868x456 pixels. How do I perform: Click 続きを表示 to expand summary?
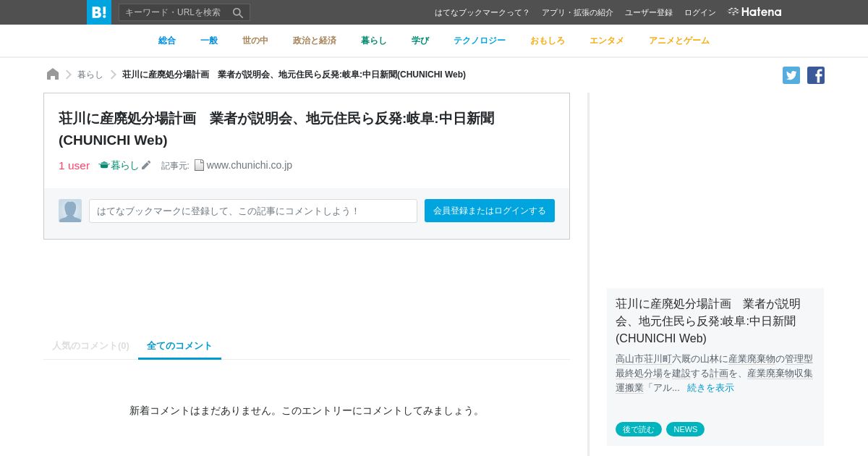[710, 388]
